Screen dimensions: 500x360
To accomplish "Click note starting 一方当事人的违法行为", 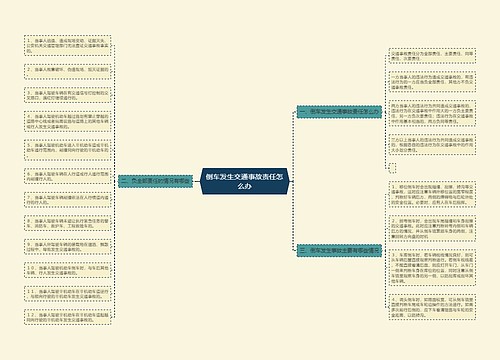I will pos(432,82).
